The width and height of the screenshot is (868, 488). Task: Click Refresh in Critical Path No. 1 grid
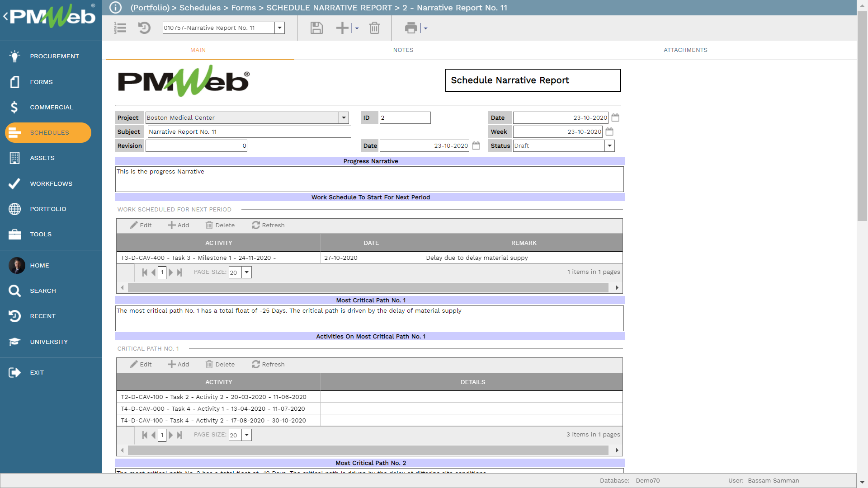268,364
